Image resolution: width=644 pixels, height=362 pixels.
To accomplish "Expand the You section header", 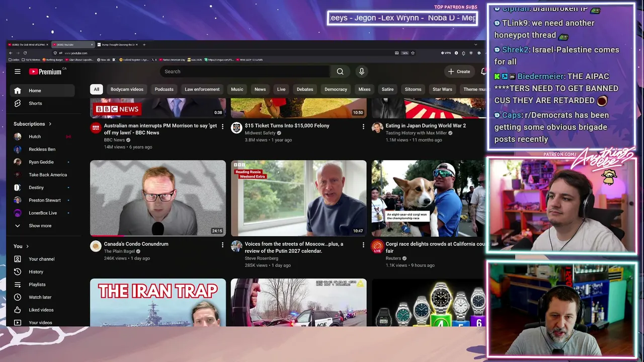I will tap(21, 246).
